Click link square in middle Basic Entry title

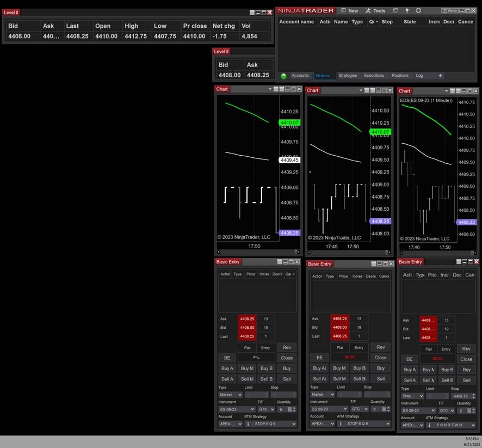[374, 264]
